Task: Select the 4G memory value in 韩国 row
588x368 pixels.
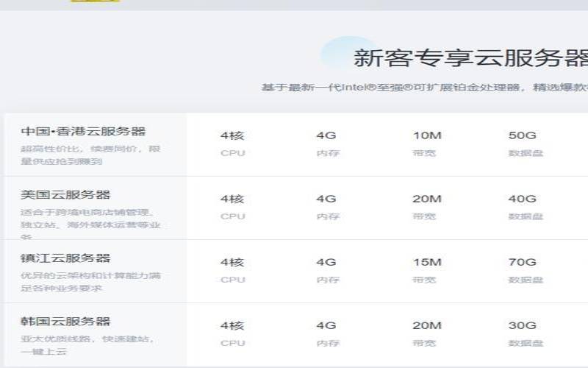Action: click(x=326, y=326)
